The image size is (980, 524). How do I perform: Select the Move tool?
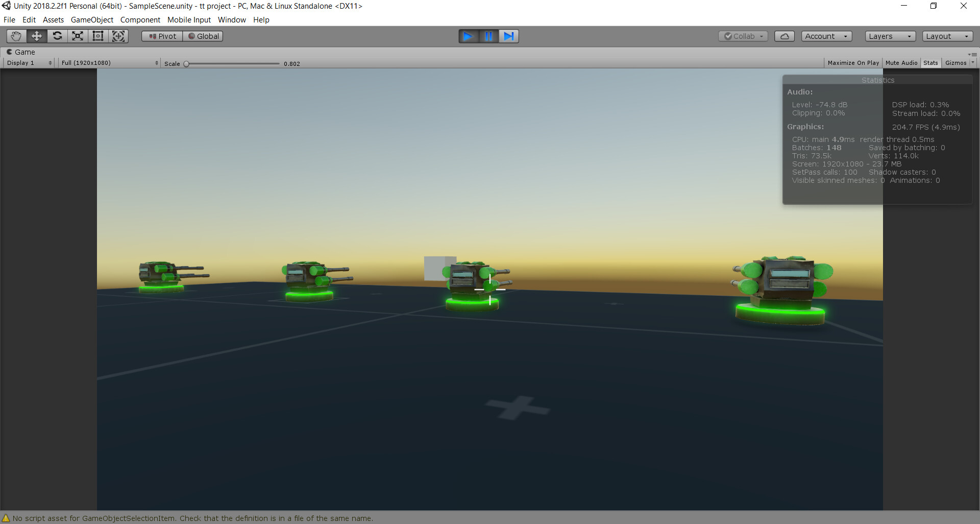36,36
